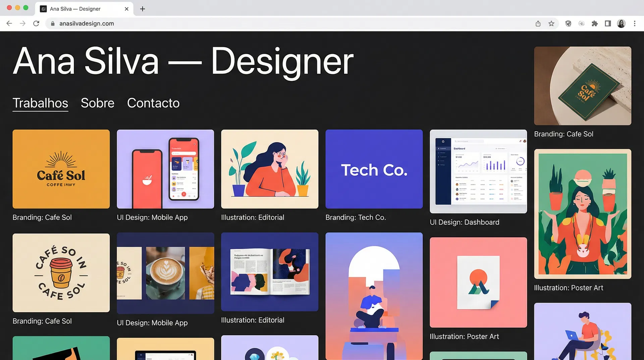This screenshot has width=644, height=360.
Task: Click the Trabalhos navigation item
Action: coord(40,103)
